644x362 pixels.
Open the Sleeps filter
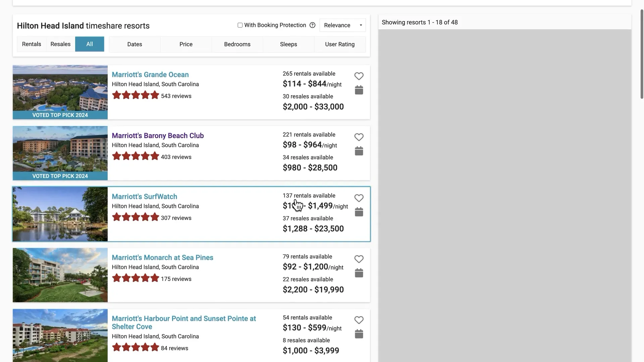288,44
